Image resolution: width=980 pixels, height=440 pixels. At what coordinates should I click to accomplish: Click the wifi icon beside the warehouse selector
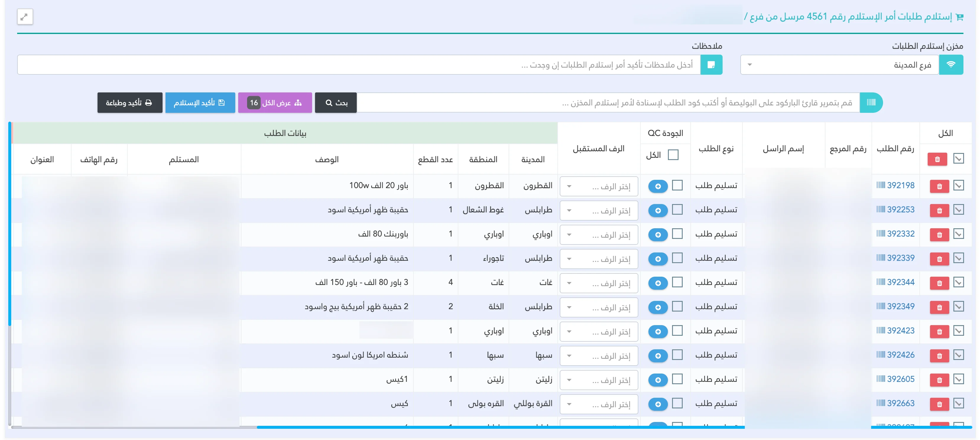(x=951, y=65)
